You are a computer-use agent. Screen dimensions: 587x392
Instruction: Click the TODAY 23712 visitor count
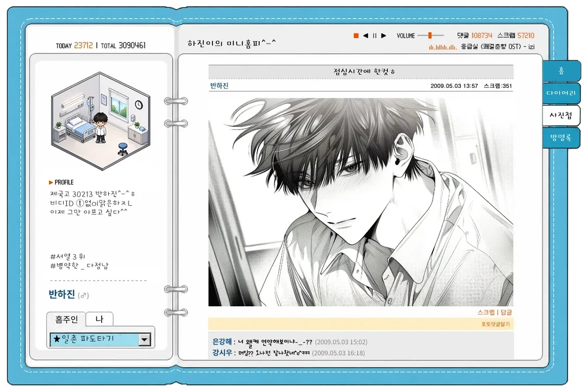74,45
